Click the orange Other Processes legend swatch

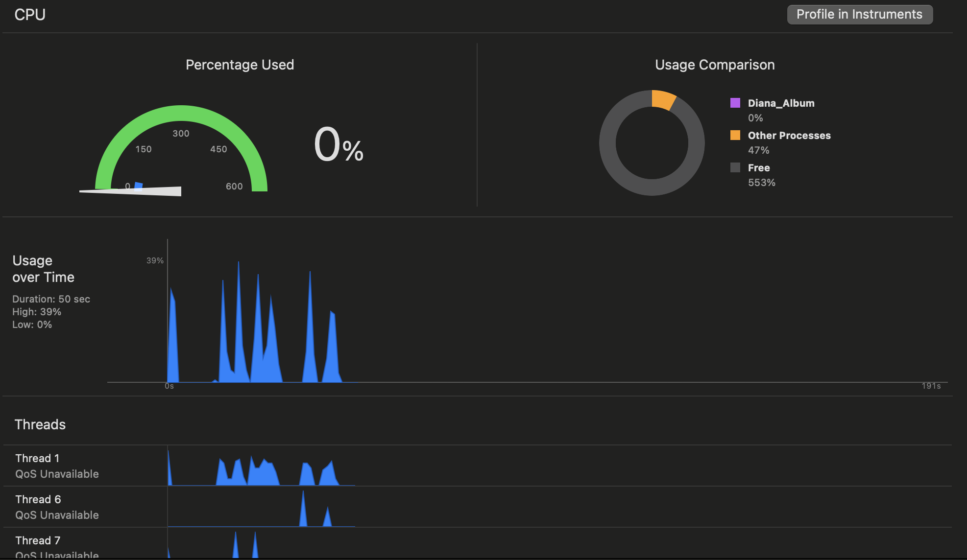[x=735, y=135]
